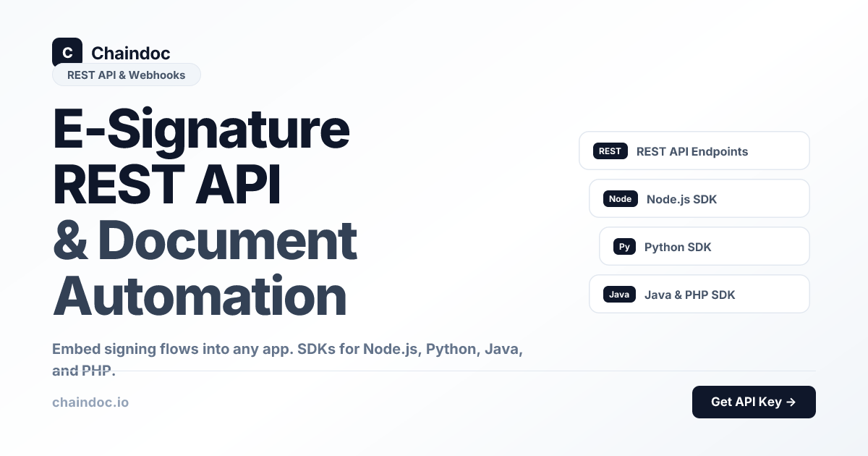Click the Get API Key button
This screenshot has height=456, width=868.
(x=754, y=402)
